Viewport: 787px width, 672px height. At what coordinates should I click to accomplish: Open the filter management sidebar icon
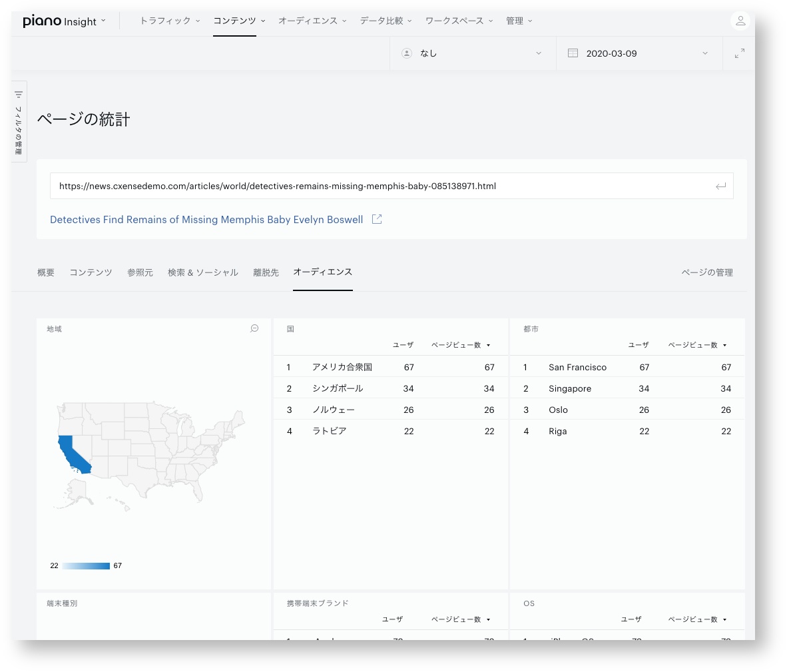[19, 95]
